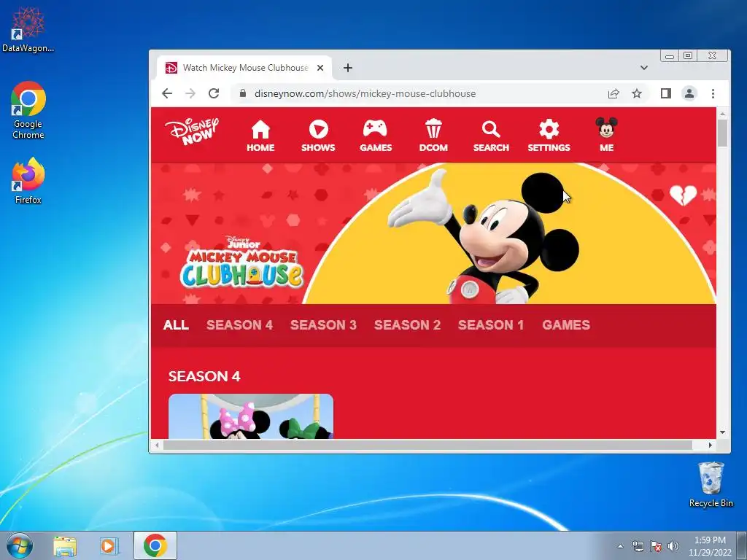Click the address bar URL
This screenshot has width=747, height=560.
point(365,93)
